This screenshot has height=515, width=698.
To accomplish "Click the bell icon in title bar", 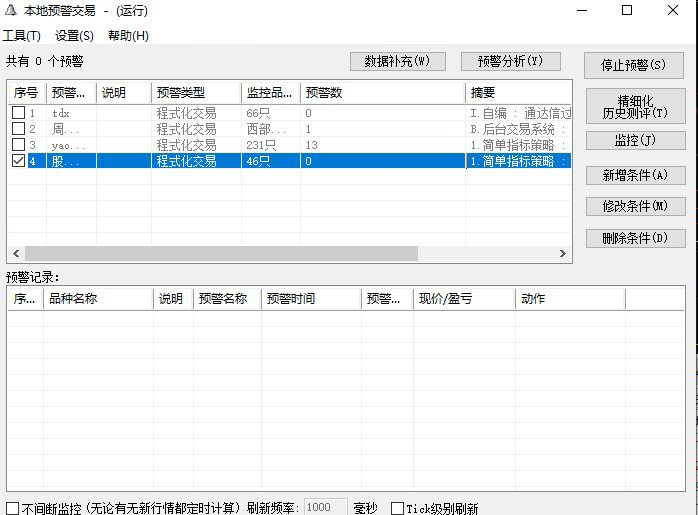I will [10, 10].
